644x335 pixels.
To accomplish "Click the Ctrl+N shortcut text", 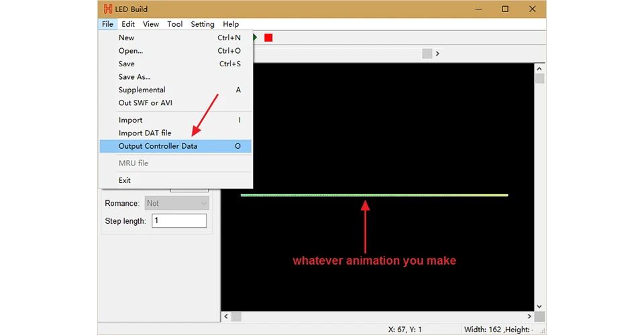I will click(x=229, y=38).
